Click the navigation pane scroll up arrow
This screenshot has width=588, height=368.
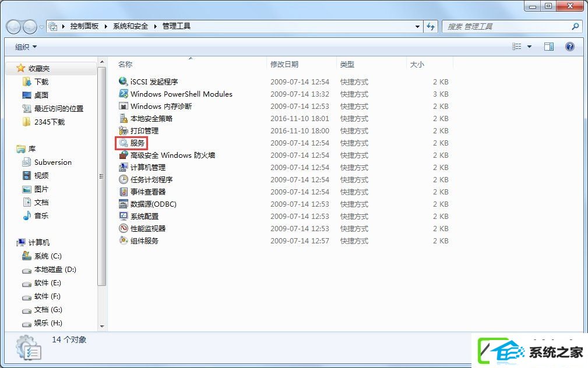click(102, 62)
